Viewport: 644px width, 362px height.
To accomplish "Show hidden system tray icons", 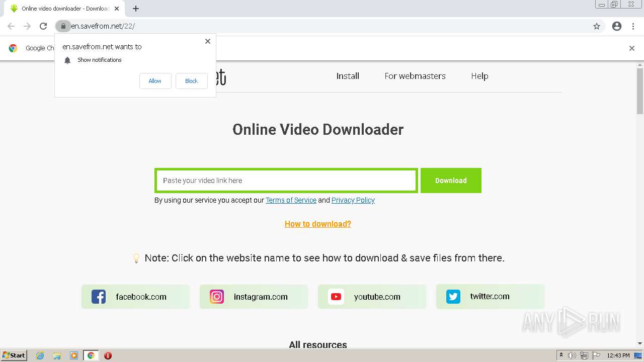I will pos(561,355).
